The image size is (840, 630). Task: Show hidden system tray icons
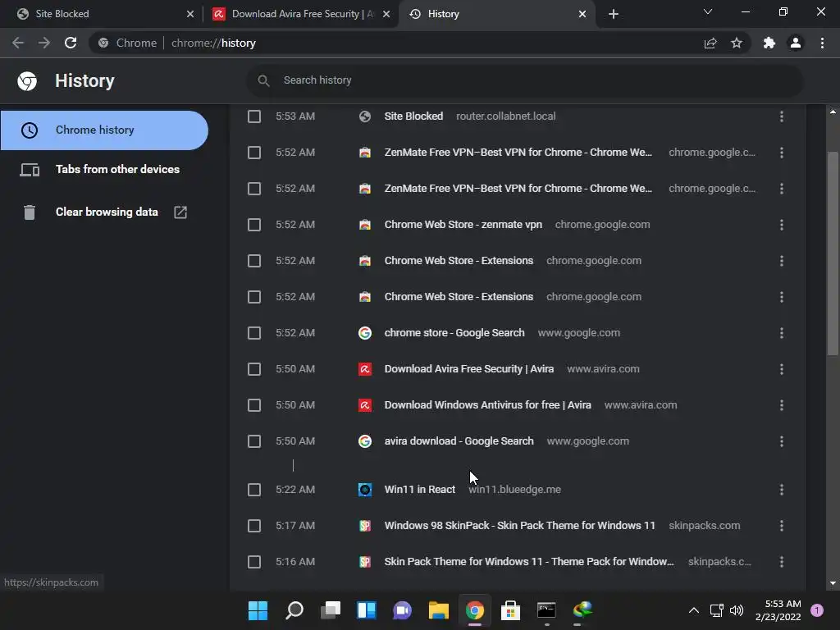pyautogui.click(x=694, y=610)
